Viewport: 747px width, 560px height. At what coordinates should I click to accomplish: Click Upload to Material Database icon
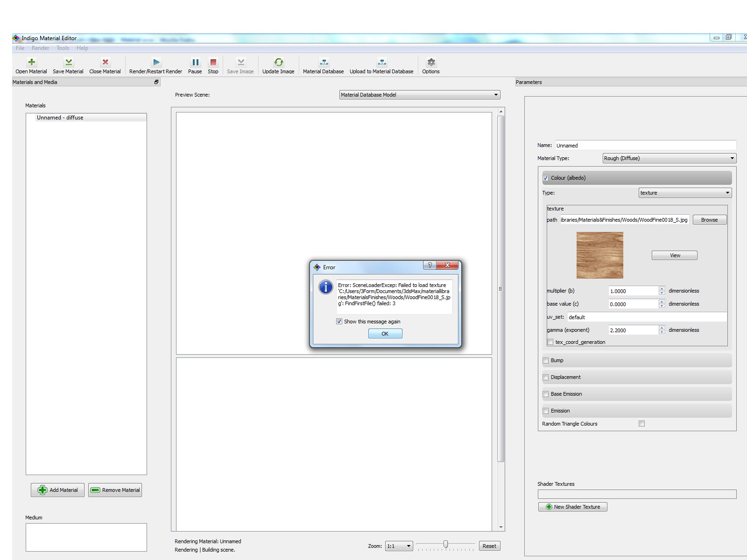[x=381, y=63]
